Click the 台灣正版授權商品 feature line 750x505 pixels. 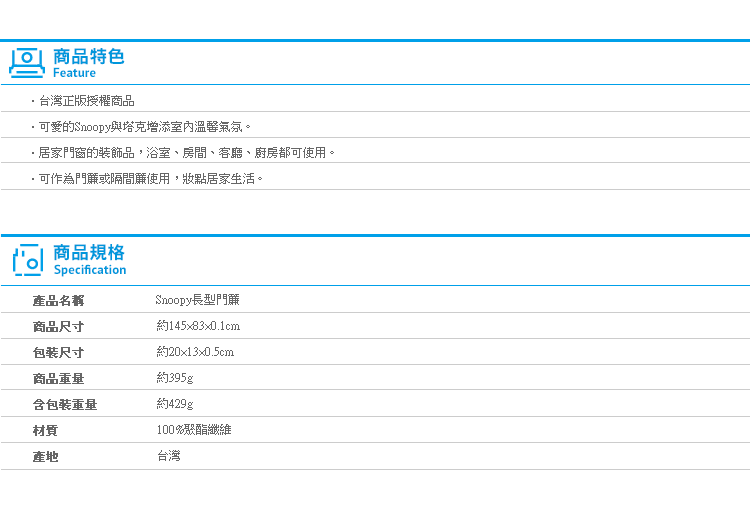click(86, 101)
